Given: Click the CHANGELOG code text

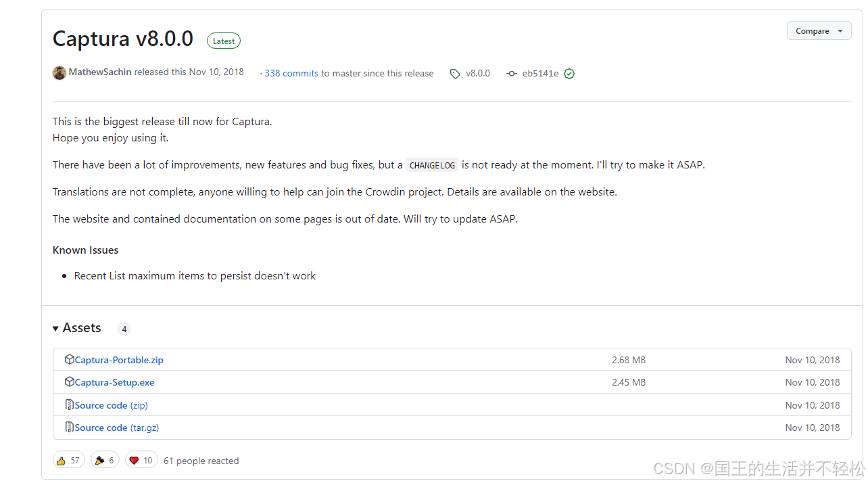Looking at the screenshot, I should (433, 165).
